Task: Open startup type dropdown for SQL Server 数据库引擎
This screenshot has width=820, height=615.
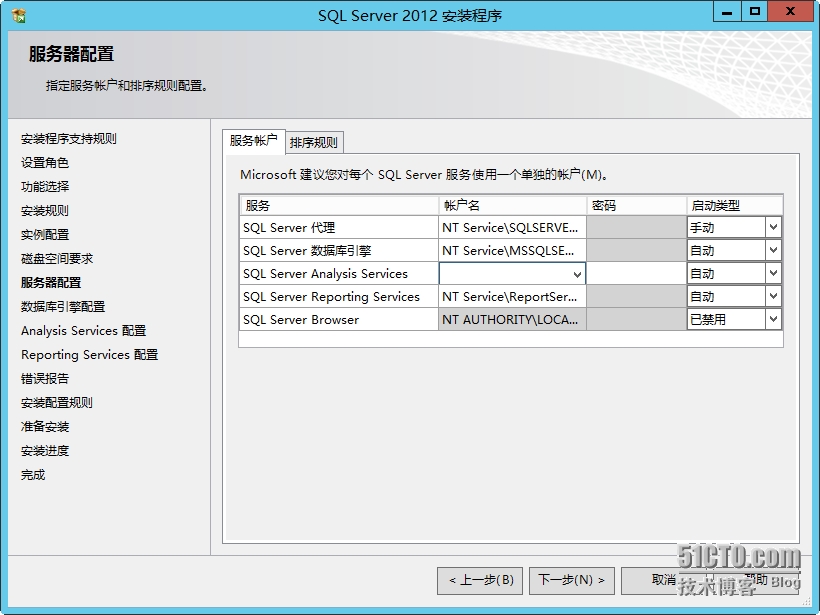Action: point(773,250)
